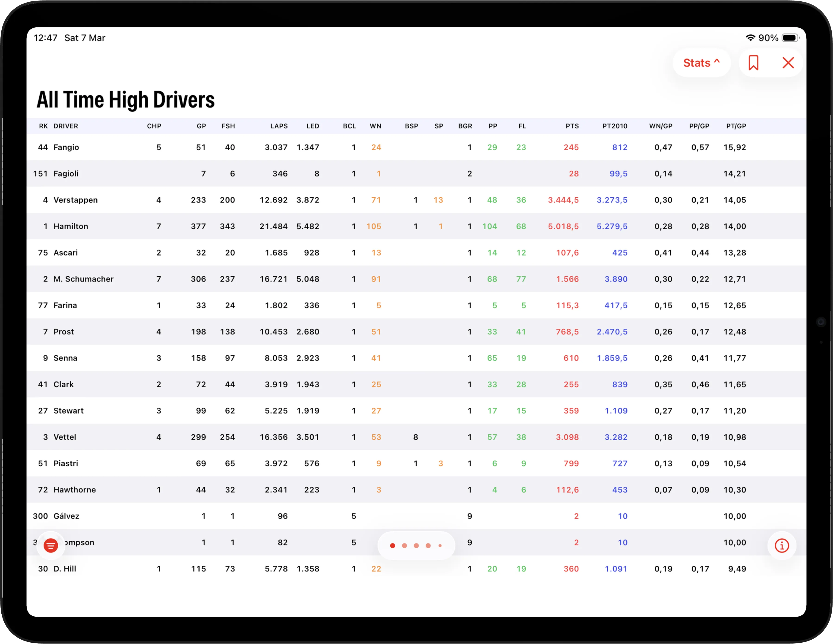Screen dimensions: 833x644
Task: Select the Hamilton driver row
Action: (x=71, y=226)
